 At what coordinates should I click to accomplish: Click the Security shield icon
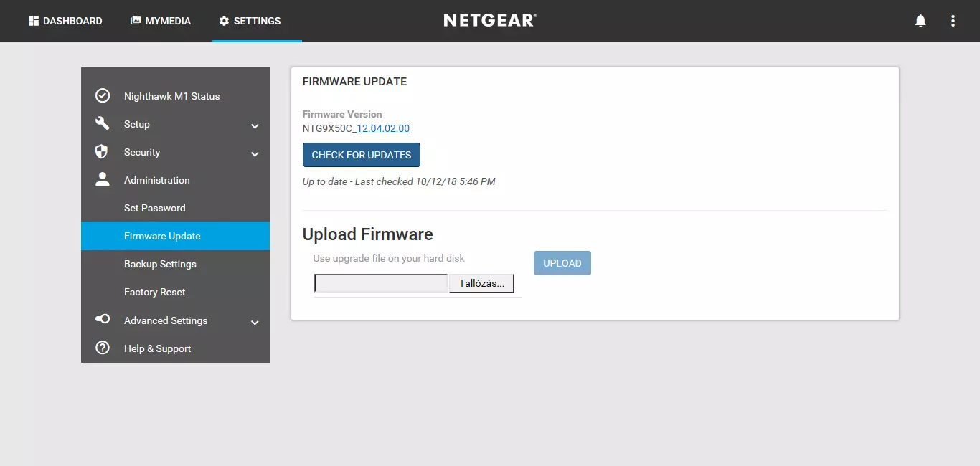coord(102,151)
